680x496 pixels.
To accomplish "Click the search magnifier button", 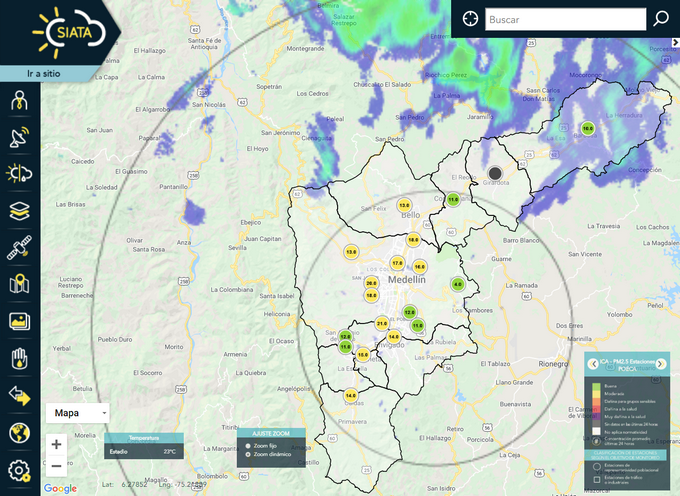I will (x=660, y=19).
